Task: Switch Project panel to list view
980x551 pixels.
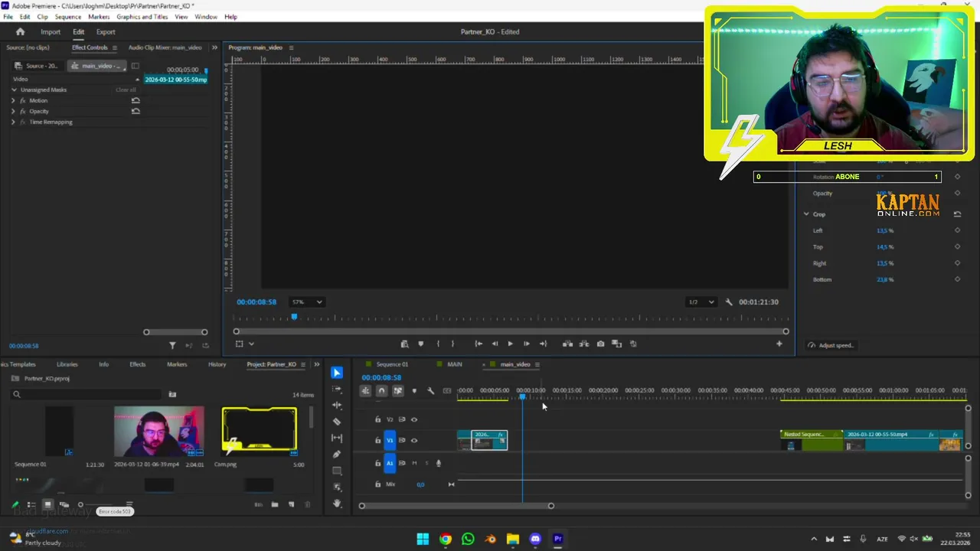Action: tap(31, 504)
